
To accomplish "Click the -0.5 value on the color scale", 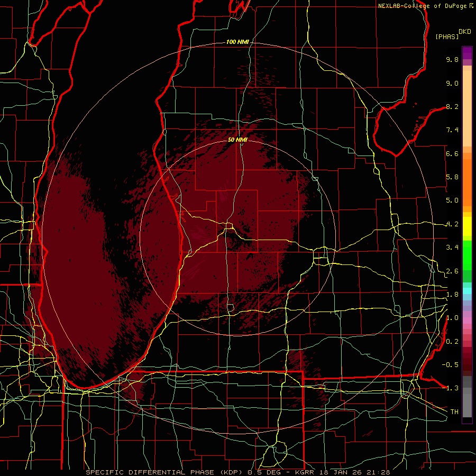I will pos(450,364).
